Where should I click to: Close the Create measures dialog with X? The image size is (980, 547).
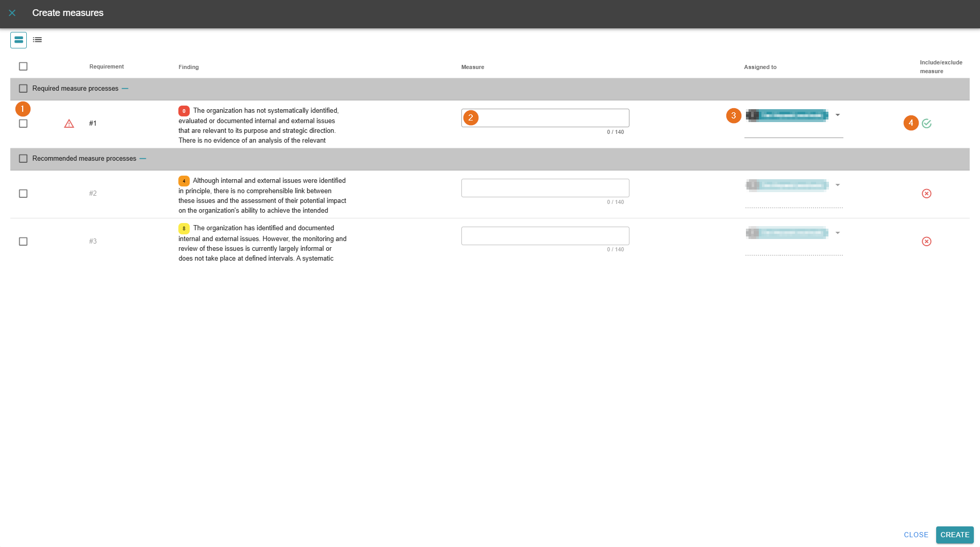12,13
